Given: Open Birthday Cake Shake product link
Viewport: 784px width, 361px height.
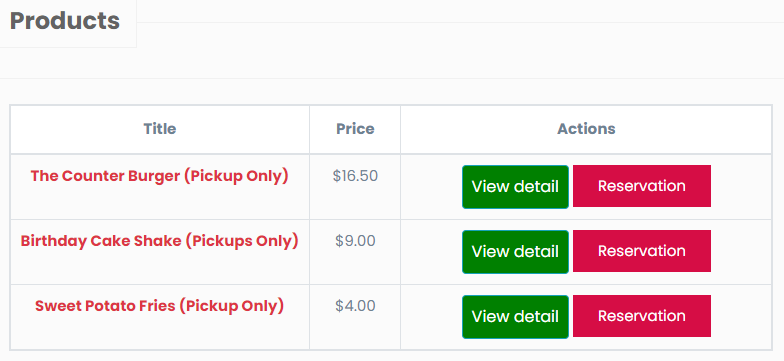Looking at the screenshot, I should [160, 242].
